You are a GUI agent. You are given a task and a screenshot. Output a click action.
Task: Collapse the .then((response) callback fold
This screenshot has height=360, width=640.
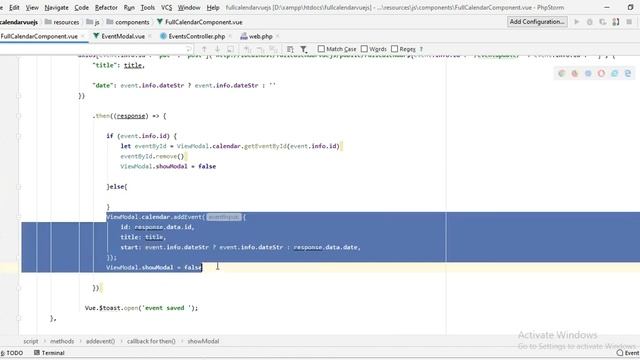click(18, 116)
